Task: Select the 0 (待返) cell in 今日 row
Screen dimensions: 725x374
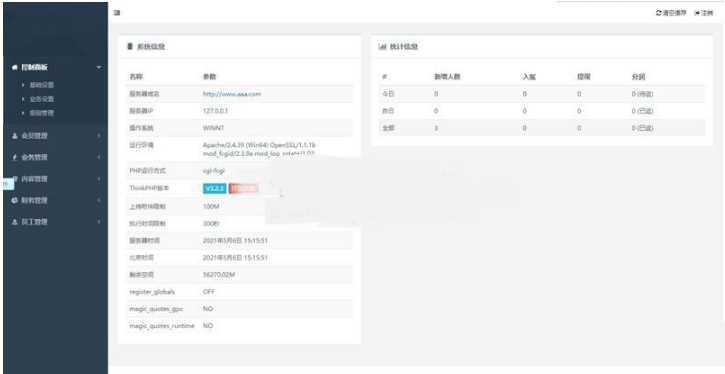Action: click(x=643, y=94)
